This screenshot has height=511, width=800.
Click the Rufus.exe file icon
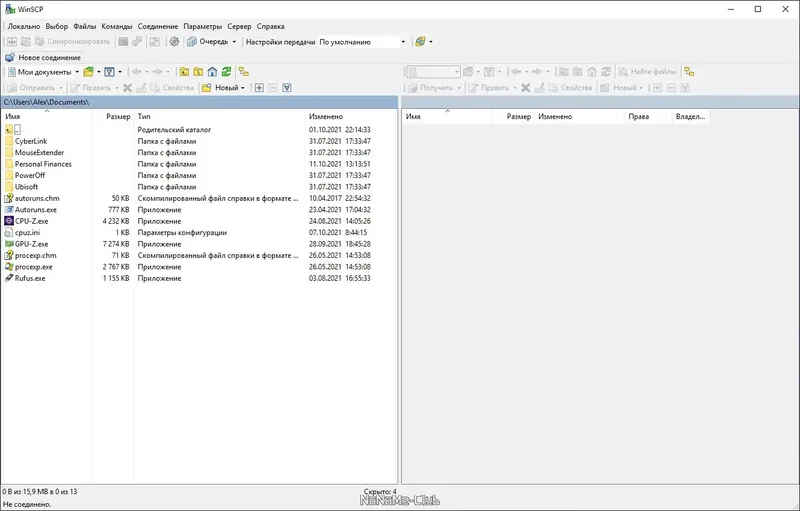click(x=9, y=278)
